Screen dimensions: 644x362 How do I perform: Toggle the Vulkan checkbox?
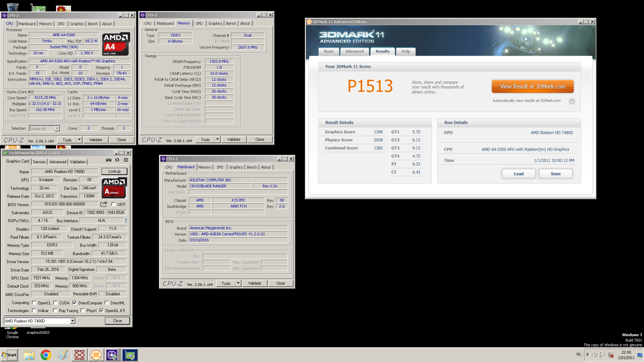coord(34,310)
